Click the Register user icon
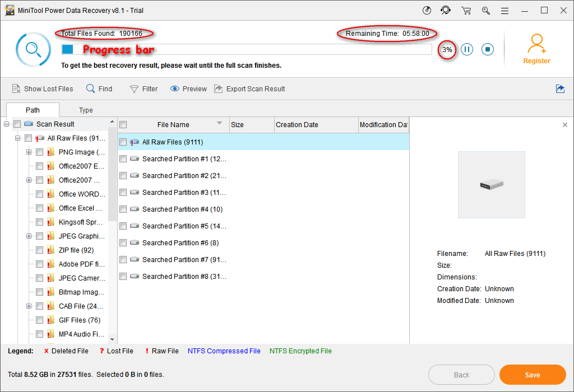The image size is (574, 392). [536, 44]
